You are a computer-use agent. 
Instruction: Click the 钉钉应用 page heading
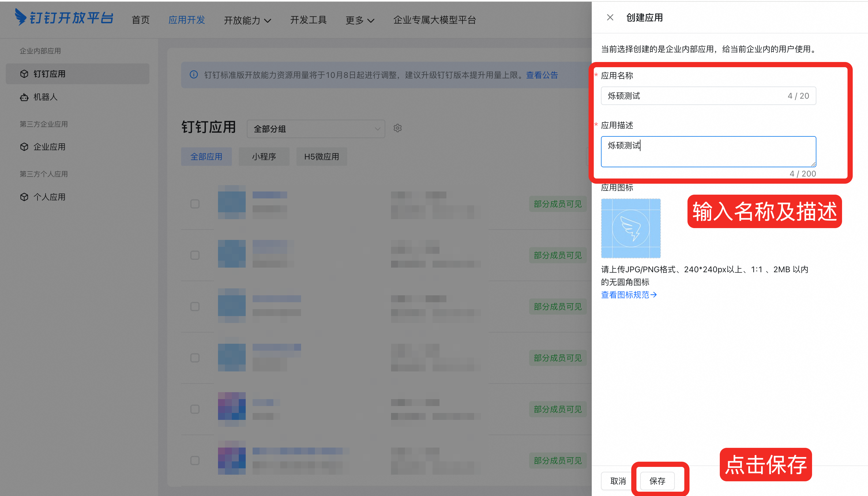point(208,127)
